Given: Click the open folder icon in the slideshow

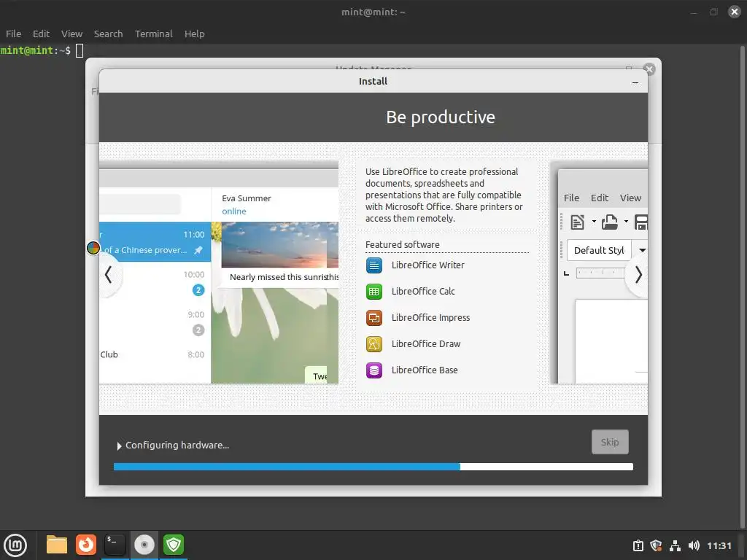Looking at the screenshot, I should point(610,222).
